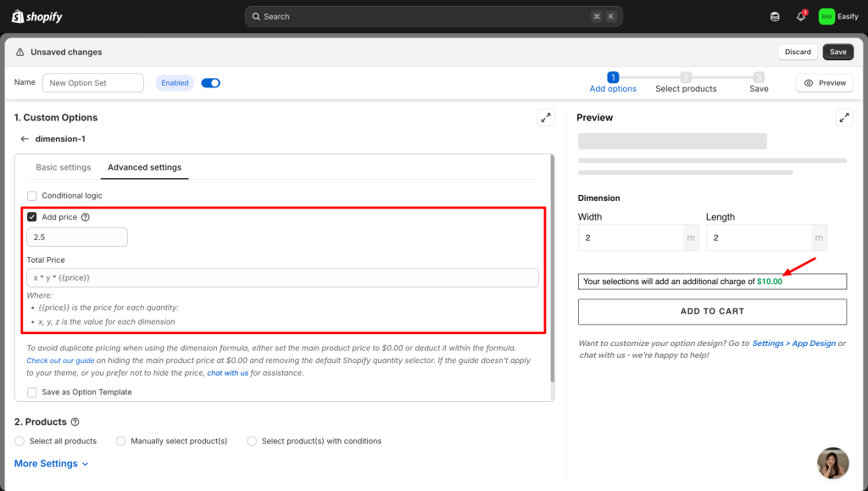Image resolution: width=868 pixels, height=491 pixels.
Task: Click the Save button
Action: (x=837, y=52)
